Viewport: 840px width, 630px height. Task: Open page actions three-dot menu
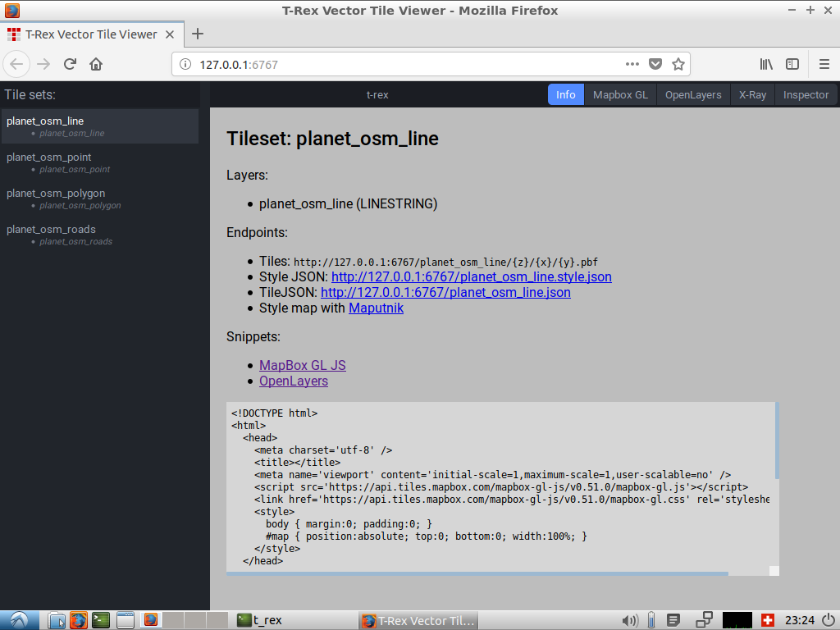tap(632, 64)
